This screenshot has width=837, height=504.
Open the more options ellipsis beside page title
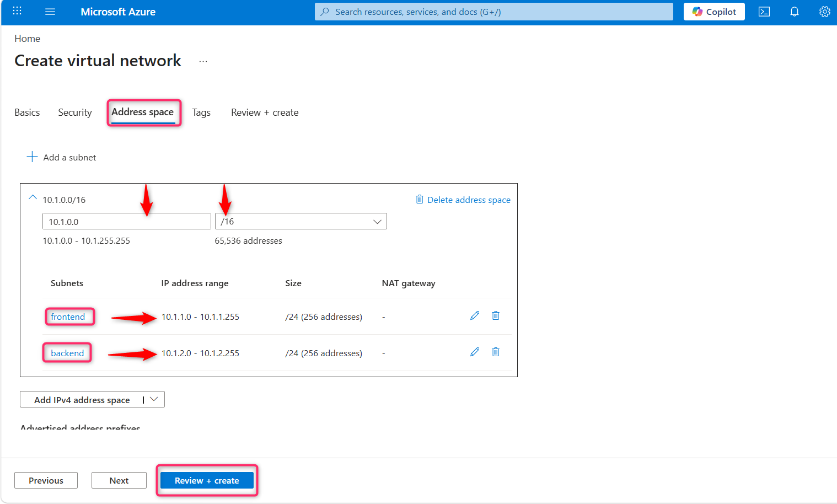pyautogui.click(x=203, y=61)
